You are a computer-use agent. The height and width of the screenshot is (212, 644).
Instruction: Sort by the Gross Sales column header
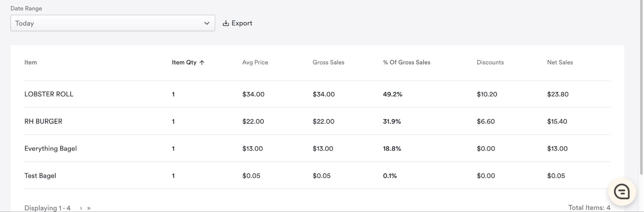328,62
